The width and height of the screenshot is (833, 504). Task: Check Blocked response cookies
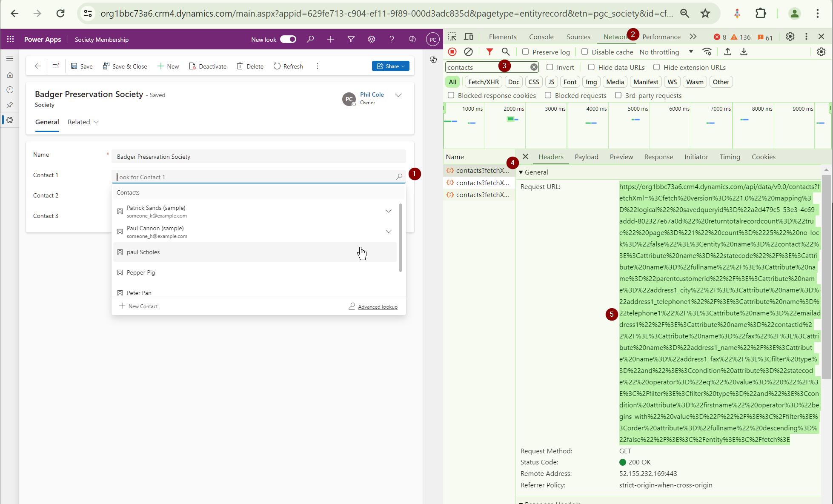click(451, 95)
